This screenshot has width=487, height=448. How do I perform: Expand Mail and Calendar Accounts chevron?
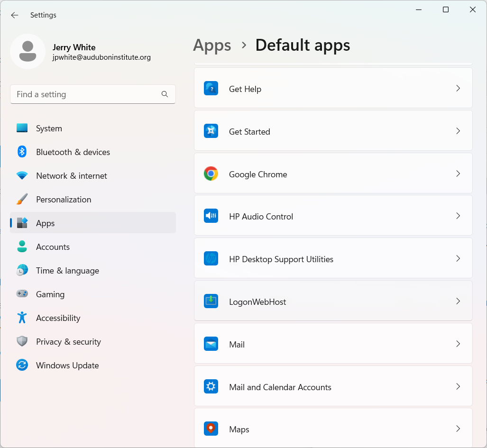(x=458, y=386)
